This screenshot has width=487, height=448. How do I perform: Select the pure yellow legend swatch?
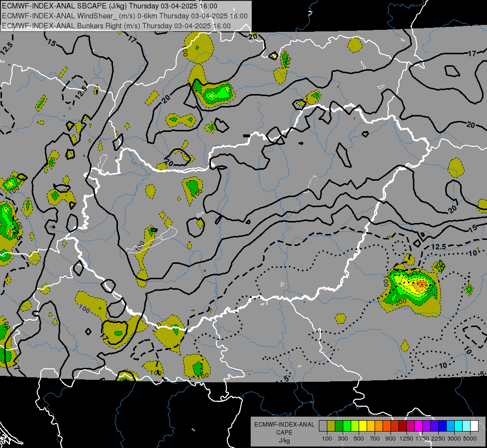point(363,426)
